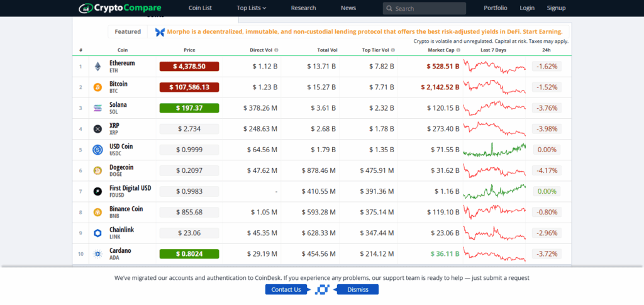Click the Signup link
Screen dimensions: 644x305
(556, 8)
